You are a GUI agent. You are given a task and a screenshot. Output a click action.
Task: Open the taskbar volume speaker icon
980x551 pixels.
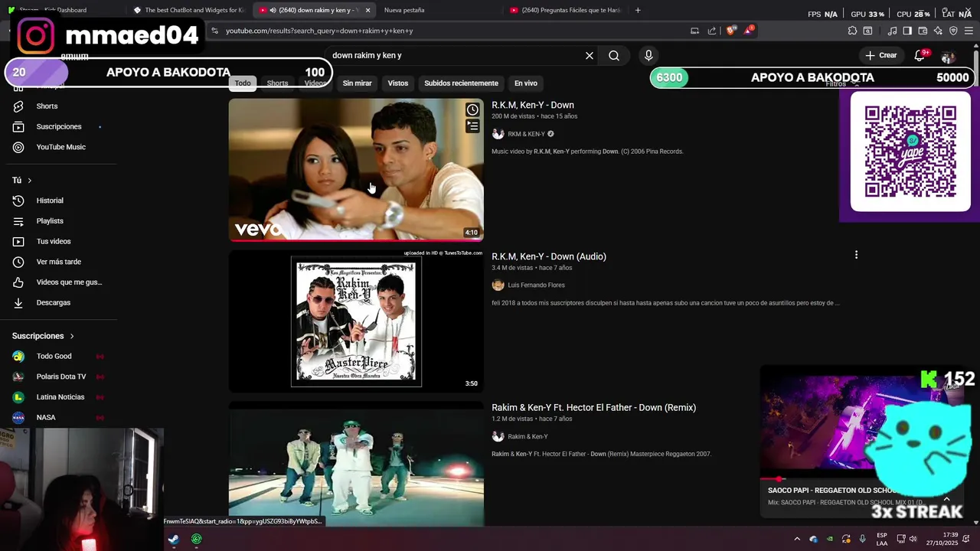pyautogui.click(x=913, y=539)
